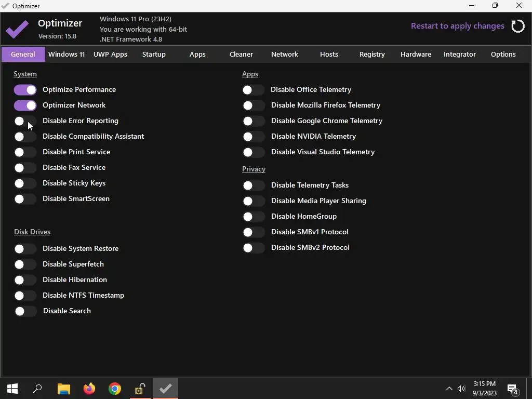Click Restart to apply changes link
The width and height of the screenshot is (532, 399).
click(x=457, y=26)
